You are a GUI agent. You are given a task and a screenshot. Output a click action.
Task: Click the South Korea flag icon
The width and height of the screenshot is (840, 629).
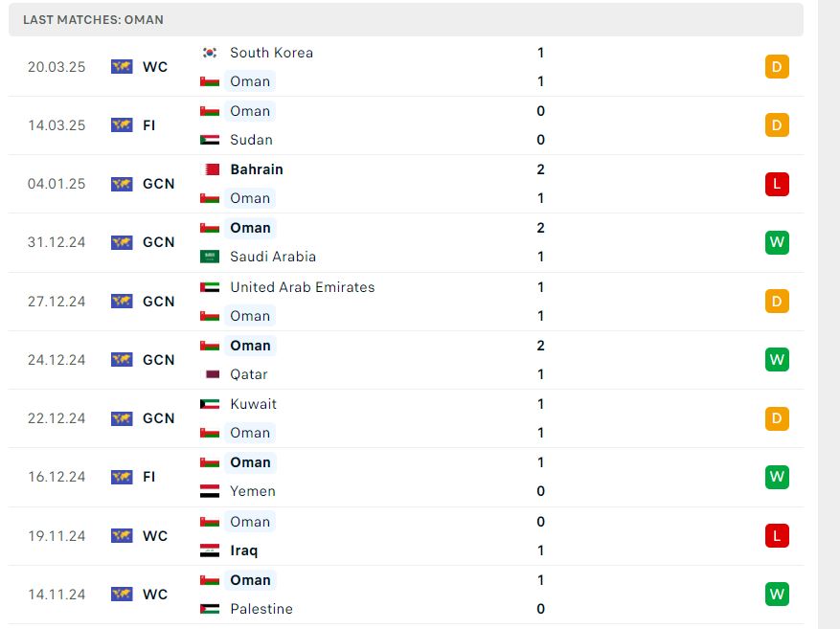(210, 53)
